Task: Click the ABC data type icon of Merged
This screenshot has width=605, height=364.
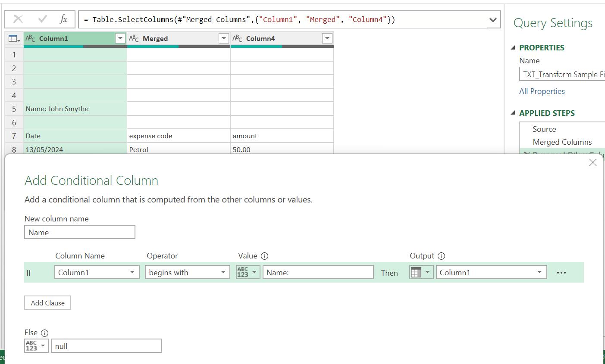Action: point(134,38)
